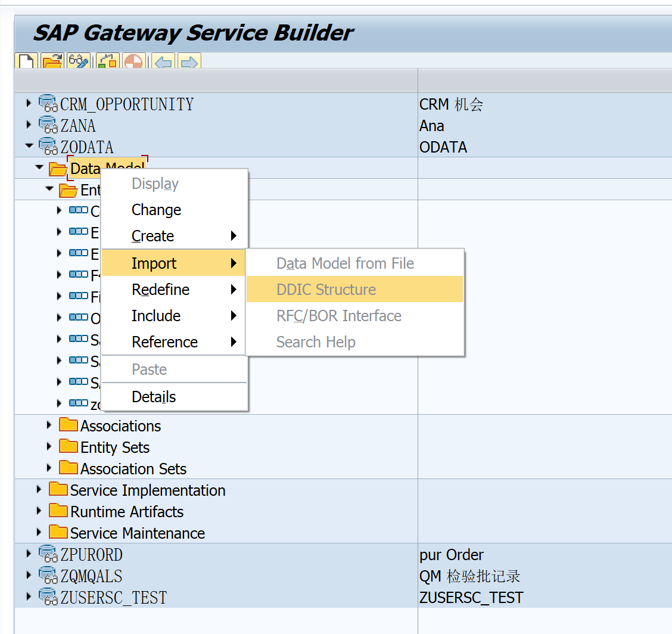Expand the Service Maintenance node
Viewport: 672px width, 634px height.
pos(39,532)
